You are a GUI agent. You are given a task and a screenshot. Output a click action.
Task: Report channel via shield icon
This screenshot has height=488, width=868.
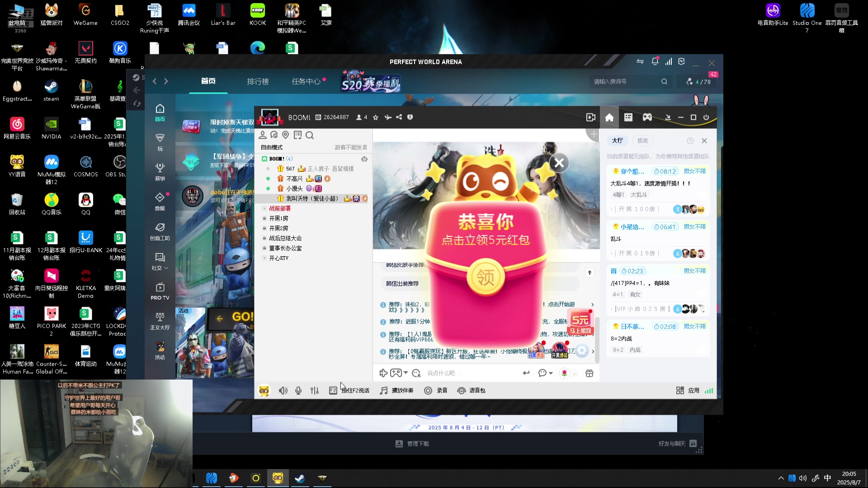coord(410,117)
